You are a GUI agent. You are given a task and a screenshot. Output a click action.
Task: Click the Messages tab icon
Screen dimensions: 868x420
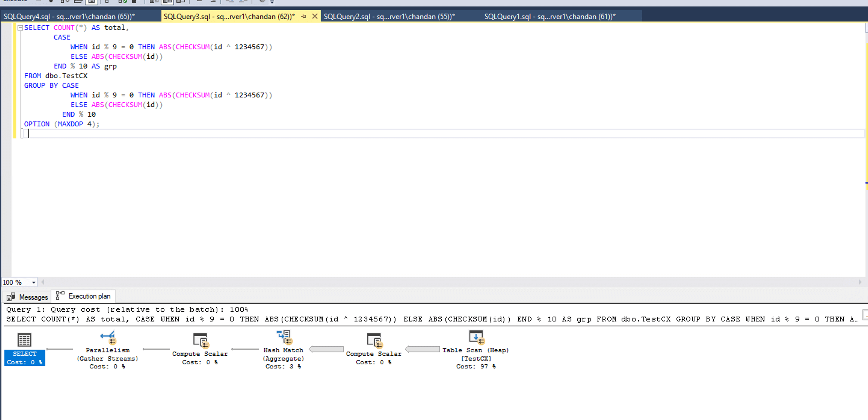pos(11,297)
